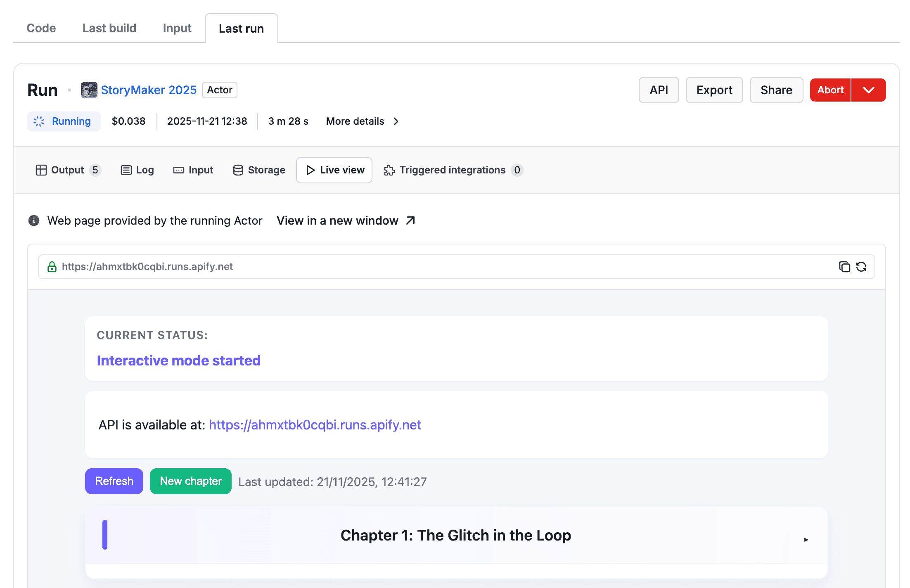The height and width of the screenshot is (588, 910).
Task: Expand Chapter 1: The Glitch in the Loop
Action: [x=806, y=539]
